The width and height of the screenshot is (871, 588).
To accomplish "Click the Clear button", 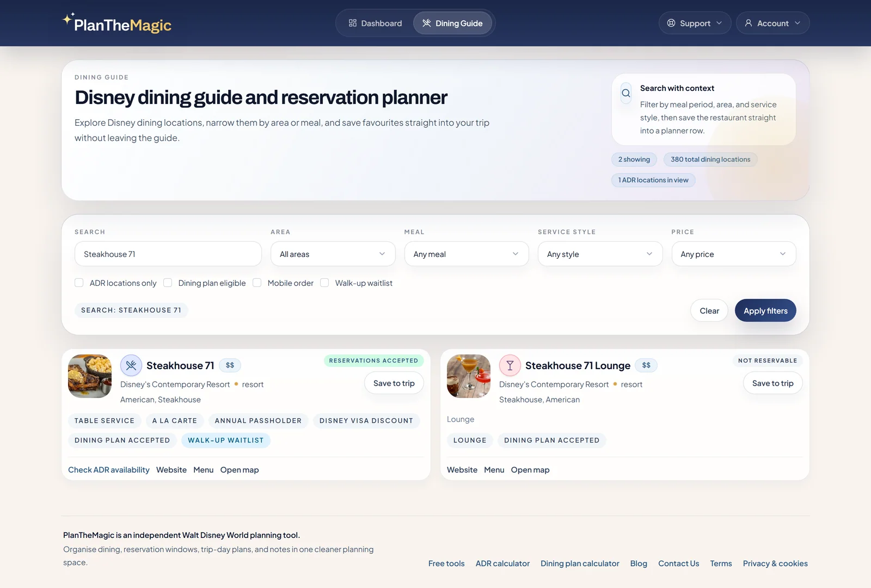I will click(709, 310).
